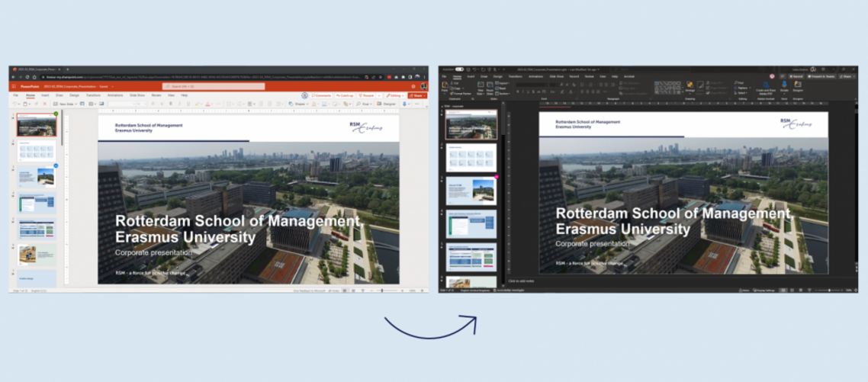The width and height of the screenshot is (868, 382).
Task: Toggle the AutoSave switch in desktop PowerPoint
Action: 459,69
